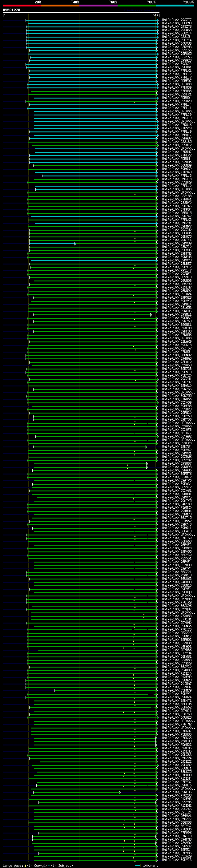This screenshot has height=868, width=197.
Task: Select hit label UniRef100_Q9SML2
Action: tap(177, 145)
